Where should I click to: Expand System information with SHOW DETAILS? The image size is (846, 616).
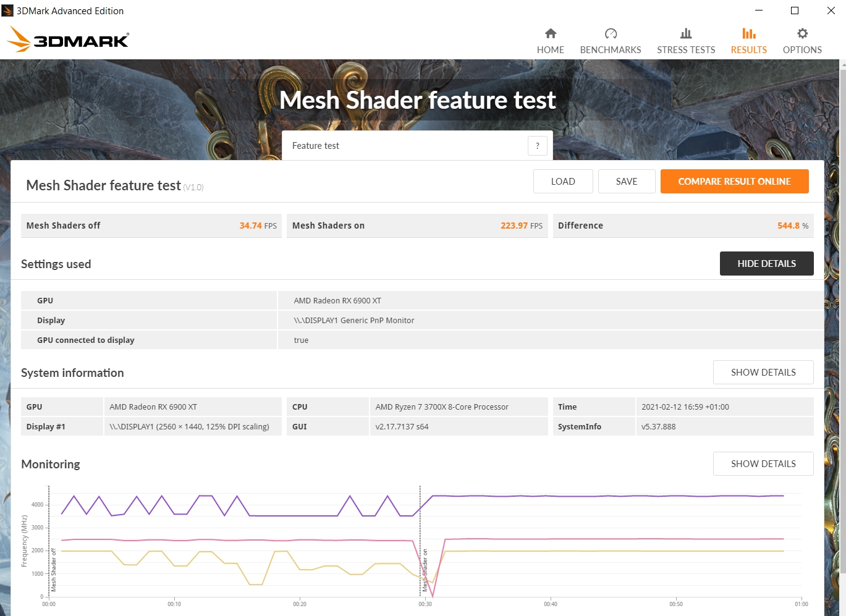763,372
